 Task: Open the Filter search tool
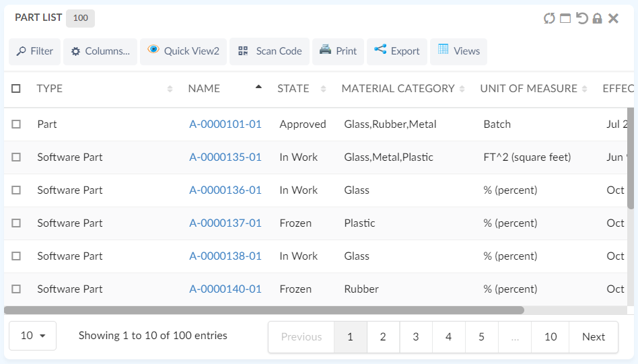[35, 51]
